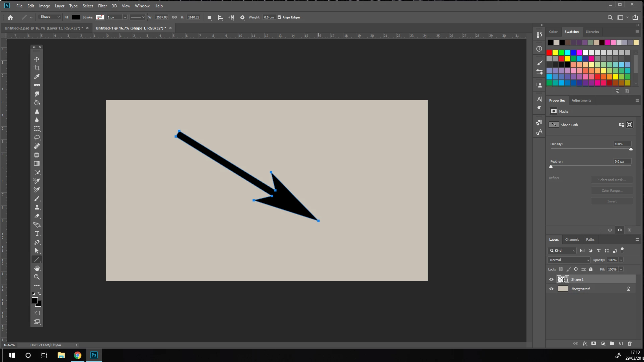Open the Normal blend mode dropdown
Image resolution: width=644 pixels, height=362 pixels.
coord(569,260)
